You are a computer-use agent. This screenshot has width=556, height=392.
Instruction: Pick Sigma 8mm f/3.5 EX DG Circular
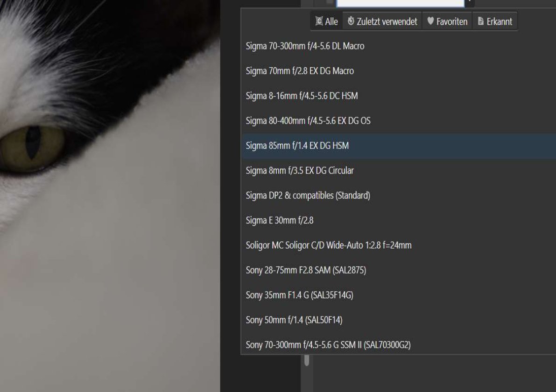click(399, 170)
